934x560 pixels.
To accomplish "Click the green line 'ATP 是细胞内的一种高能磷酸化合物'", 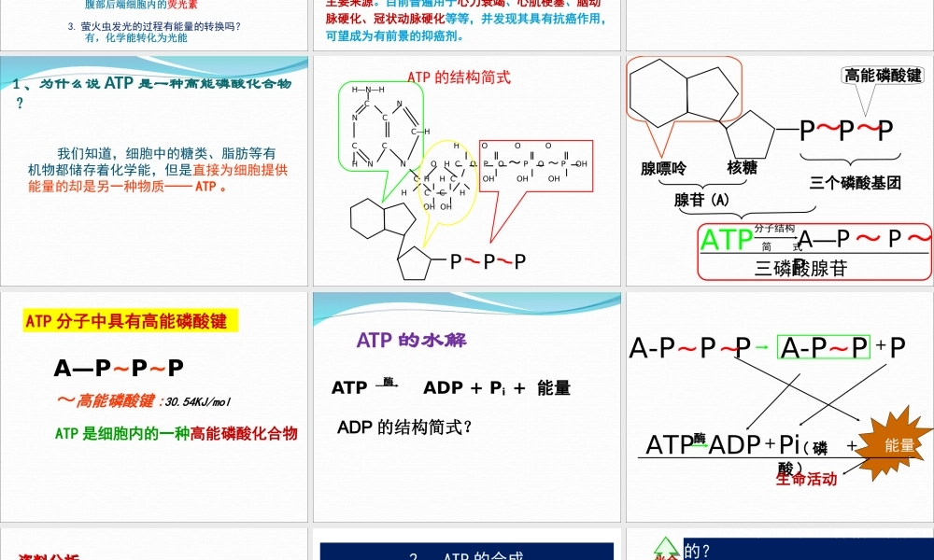I will (x=177, y=433).
